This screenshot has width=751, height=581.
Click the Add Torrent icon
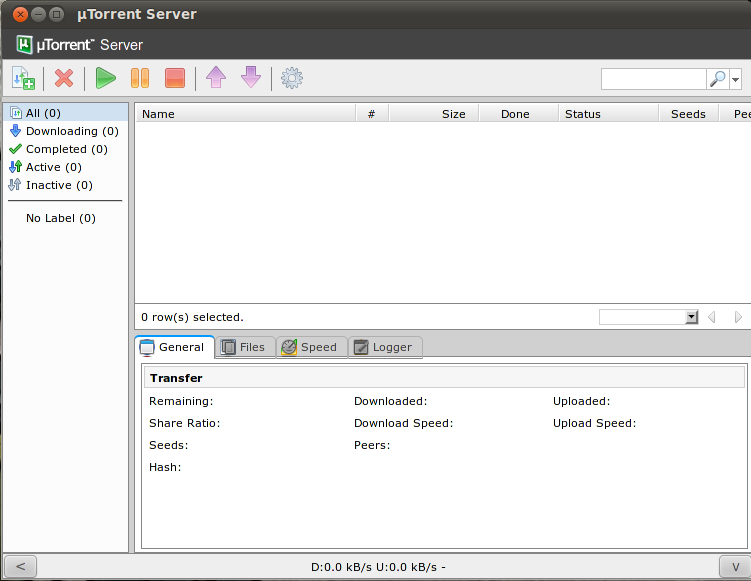tap(23, 78)
